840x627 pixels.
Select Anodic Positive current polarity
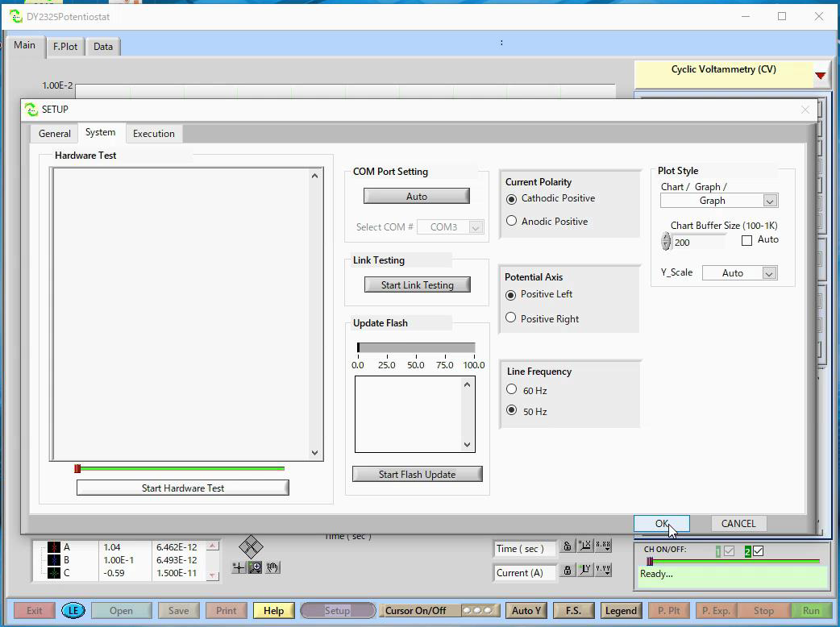click(x=511, y=222)
